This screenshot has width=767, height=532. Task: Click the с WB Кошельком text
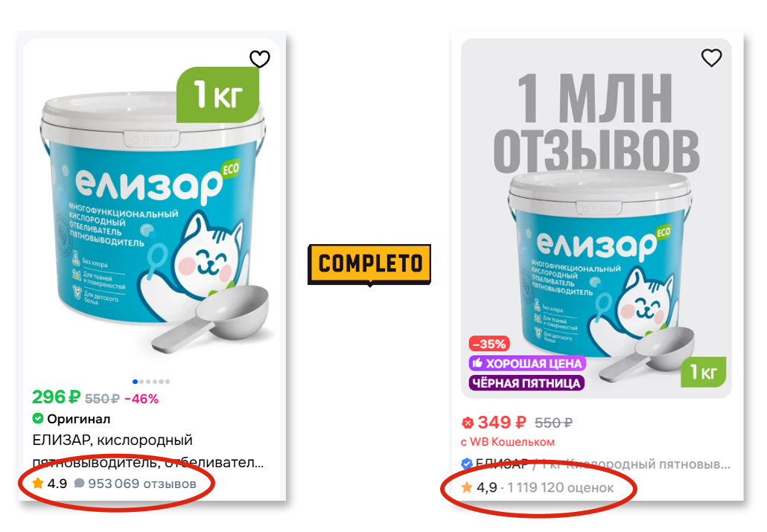point(508,442)
